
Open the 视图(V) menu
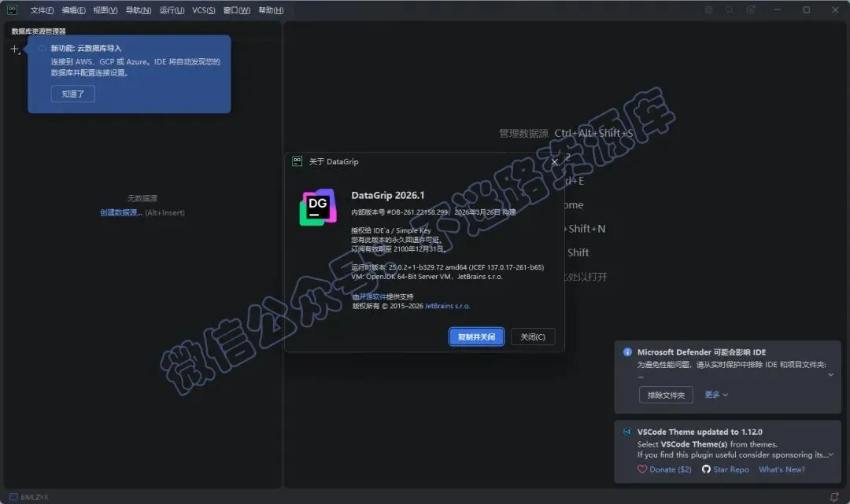pyautogui.click(x=105, y=10)
